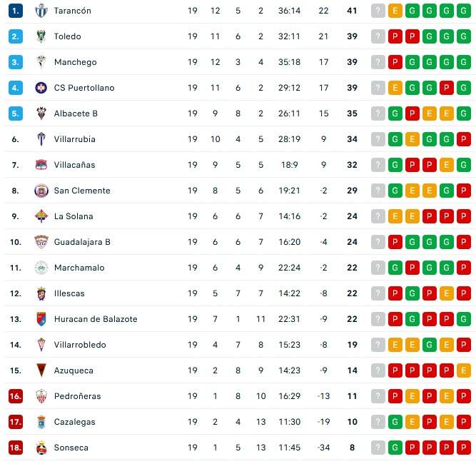Click the Albacete B crest icon
The image size is (476, 464).
coord(41,114)
